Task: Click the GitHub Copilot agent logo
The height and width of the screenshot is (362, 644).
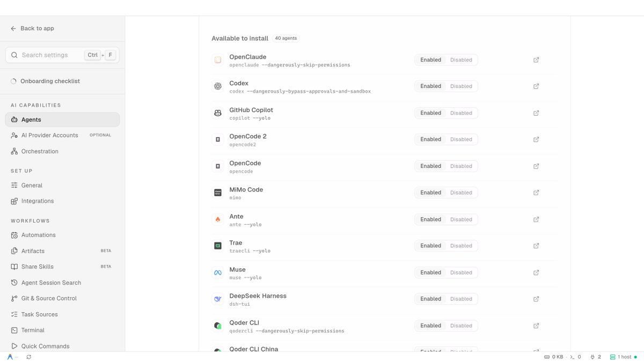Action: pyautogui.click(x=218, y=113)
